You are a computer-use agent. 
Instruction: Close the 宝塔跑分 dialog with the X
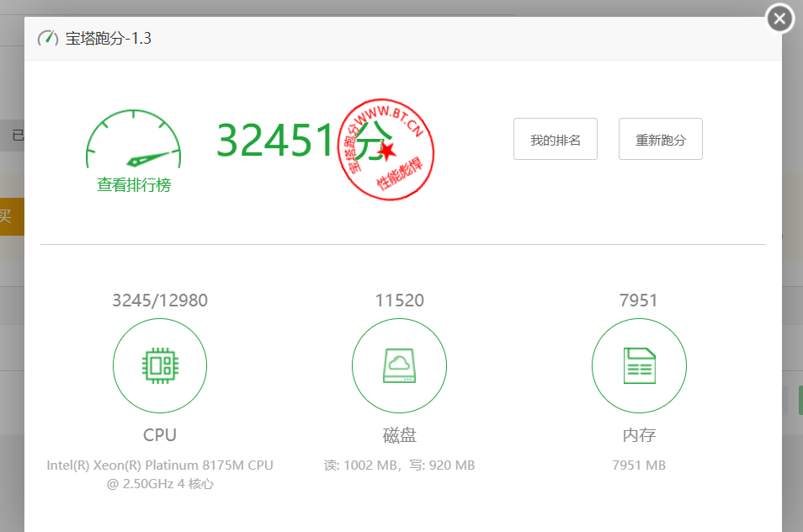tap(779, 19)
